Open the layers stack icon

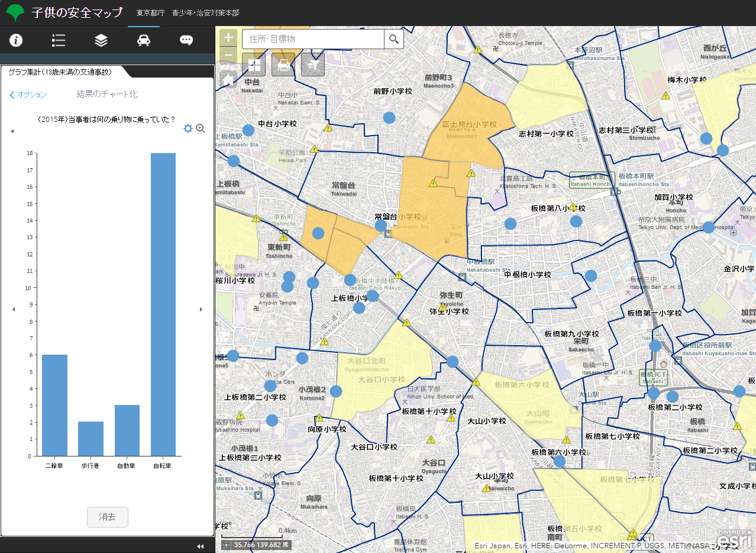pyautogui.click(x=101, y=40)
